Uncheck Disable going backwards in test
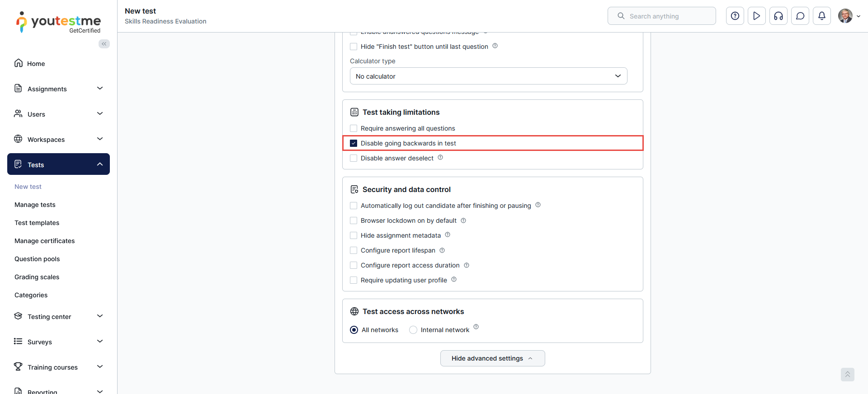The width and height of the screenshot is (868, 394). 354,143
